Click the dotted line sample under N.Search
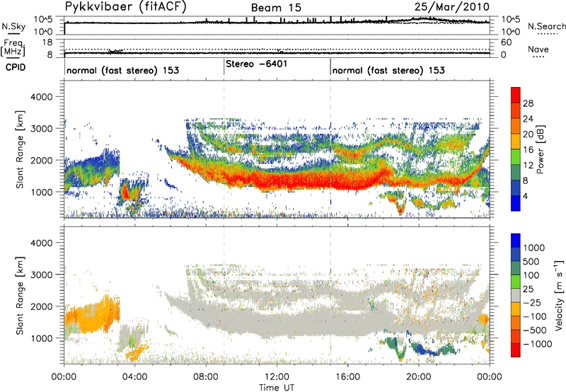The image size is (566, 392). point(547,34)
